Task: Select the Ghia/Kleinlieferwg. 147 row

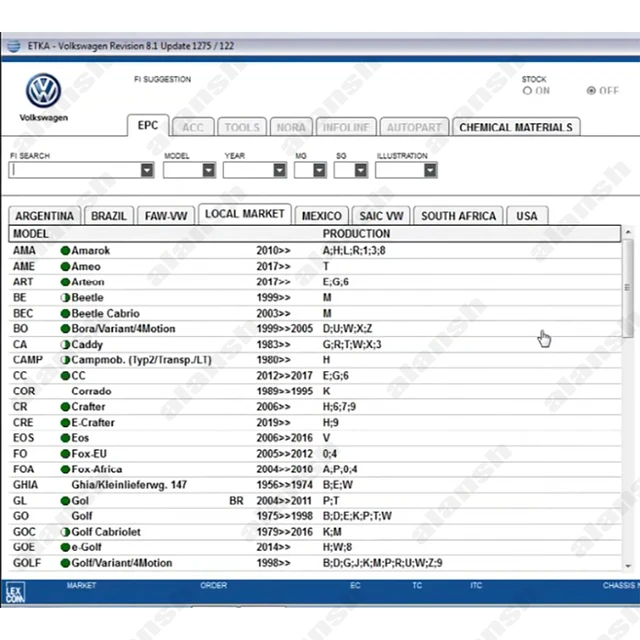Action: coord(315,485)
